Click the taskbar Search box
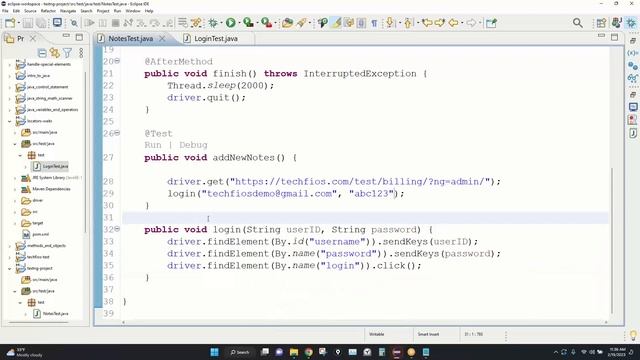Screen dimensions: 640x360 pyautogui.click(x=240, y=352)
